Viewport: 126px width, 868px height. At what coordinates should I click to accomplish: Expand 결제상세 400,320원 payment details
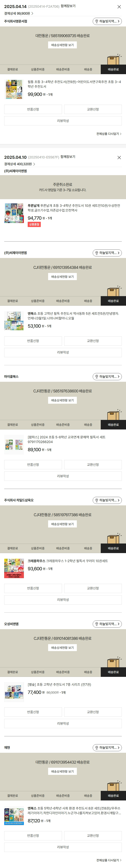pyautogui.click(x=20, y=164)
